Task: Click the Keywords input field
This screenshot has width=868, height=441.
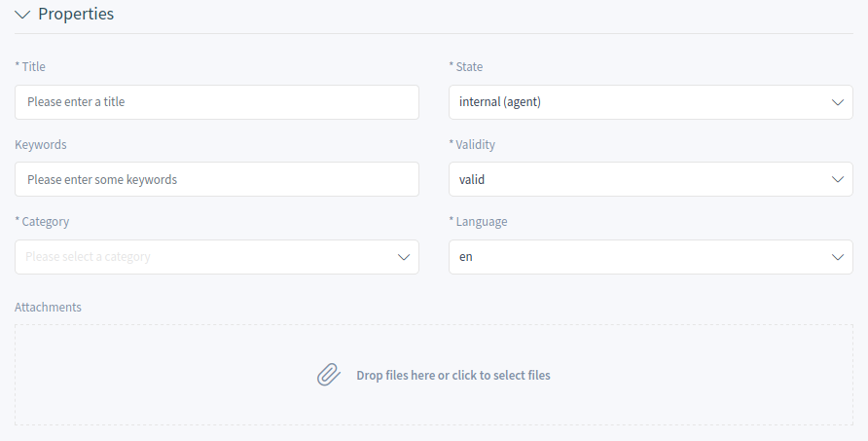Action: click(x=217, y=179)
